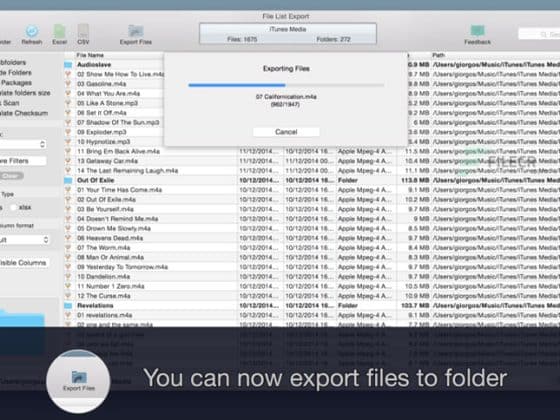Select the 11 Bring Em Back Alive.m4a row
Screen dimensions: 560x420
pos(312,151)
